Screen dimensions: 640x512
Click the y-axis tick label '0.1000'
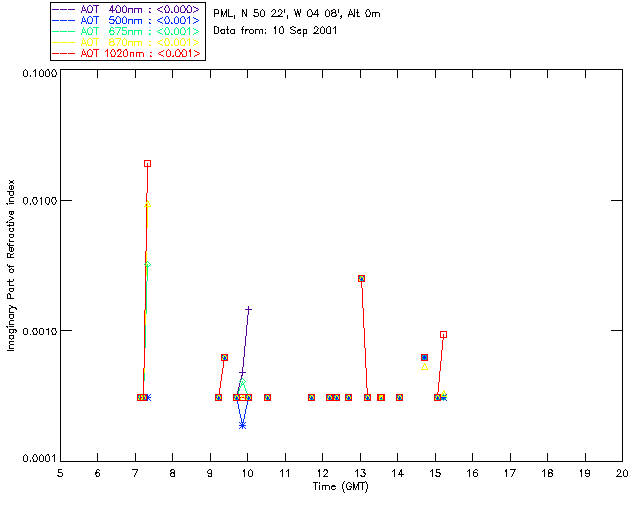[40, 73]
